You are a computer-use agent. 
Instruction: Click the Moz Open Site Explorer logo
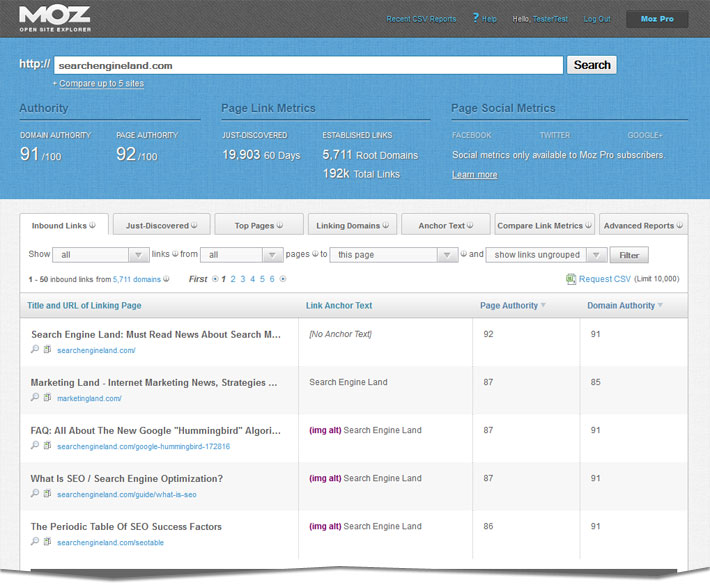click(55, 19)
